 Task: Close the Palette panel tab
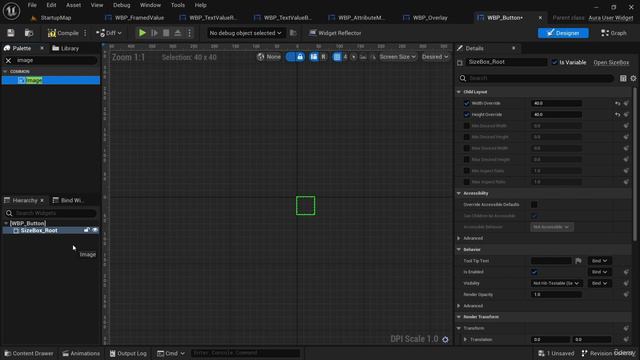[42, 48]
